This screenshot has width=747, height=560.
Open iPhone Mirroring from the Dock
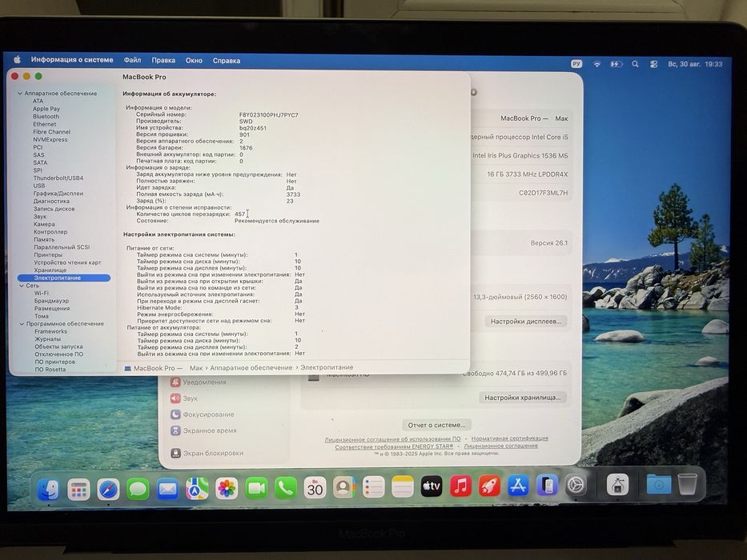pos(548,486)
